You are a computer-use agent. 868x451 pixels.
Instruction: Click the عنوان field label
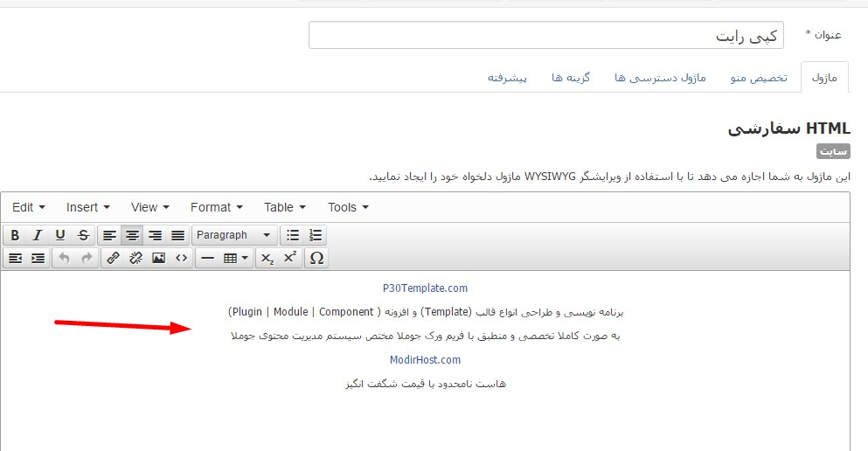point(823,35)
